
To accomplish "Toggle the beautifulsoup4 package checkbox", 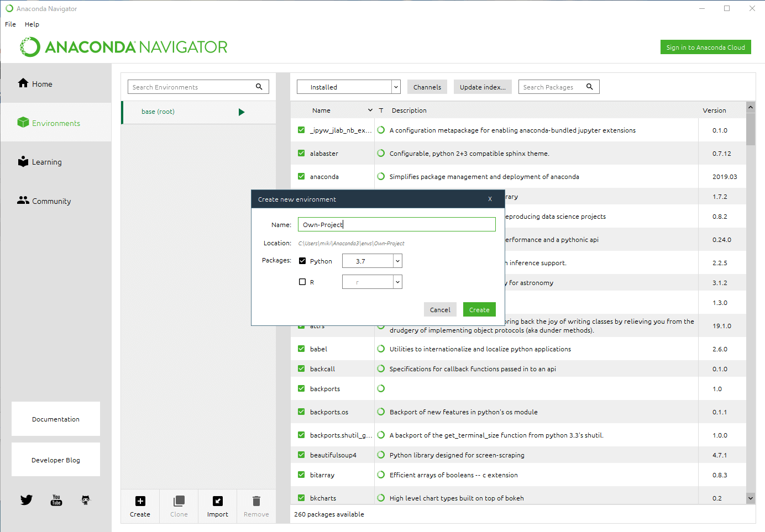I will [x=301, y=455].
